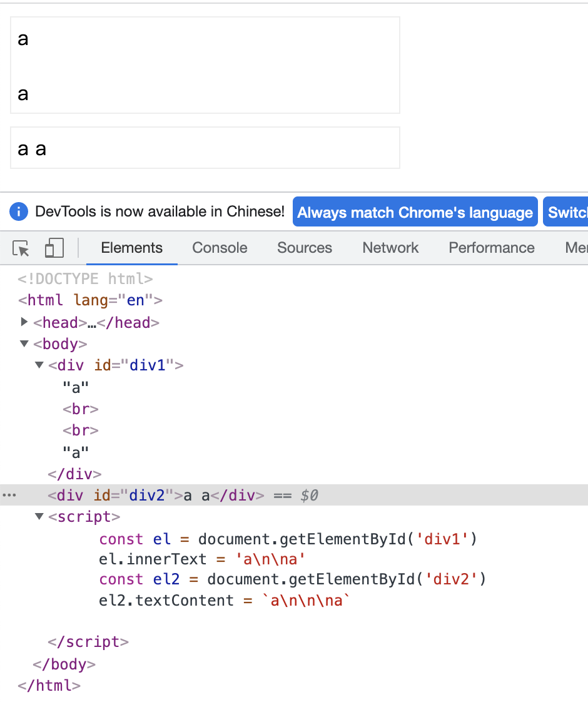Click the const el = getElementById('div1') line

288,539
